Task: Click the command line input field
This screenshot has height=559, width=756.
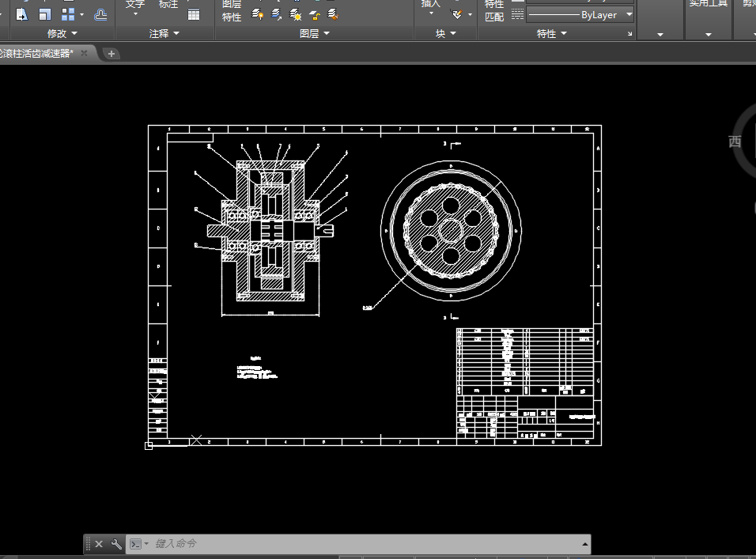Action: coord(366,543)
